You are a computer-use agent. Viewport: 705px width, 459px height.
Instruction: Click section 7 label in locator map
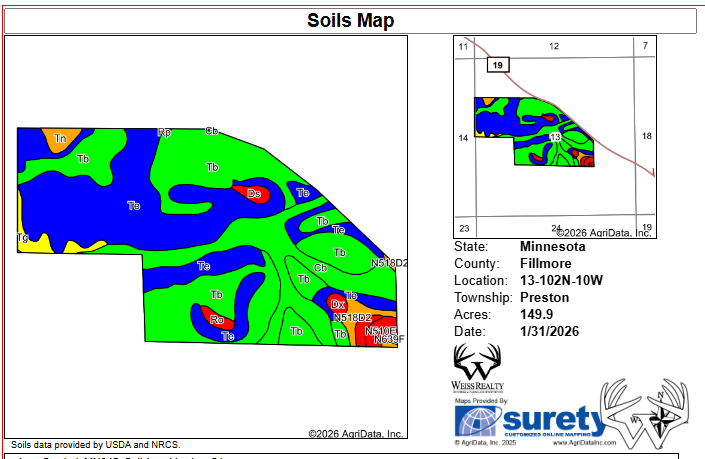coord(645,45)
